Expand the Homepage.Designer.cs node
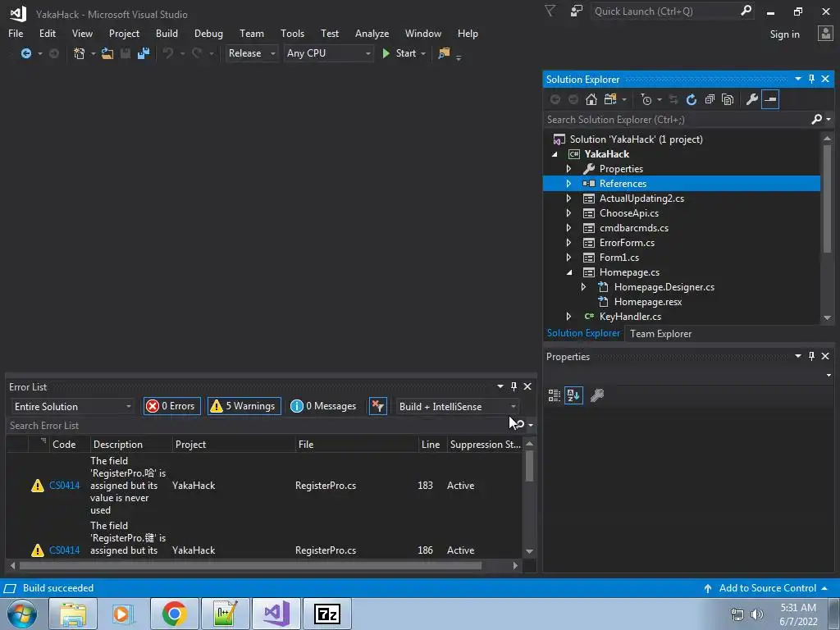 (583, 287)
